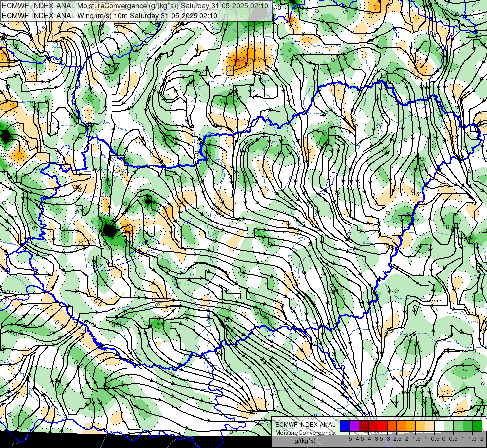487x448 pixels.
Task: Click the purple legend swatch
Action: 354,426
